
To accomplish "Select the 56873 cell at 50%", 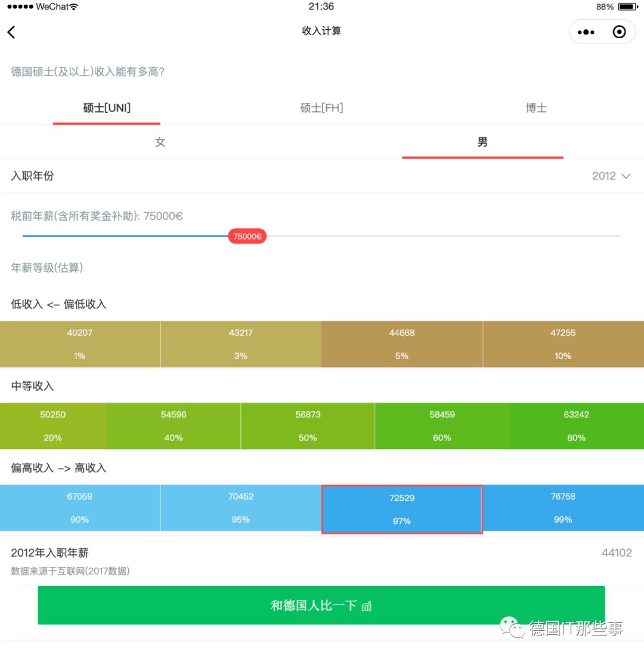I will (x=307, y=426).
